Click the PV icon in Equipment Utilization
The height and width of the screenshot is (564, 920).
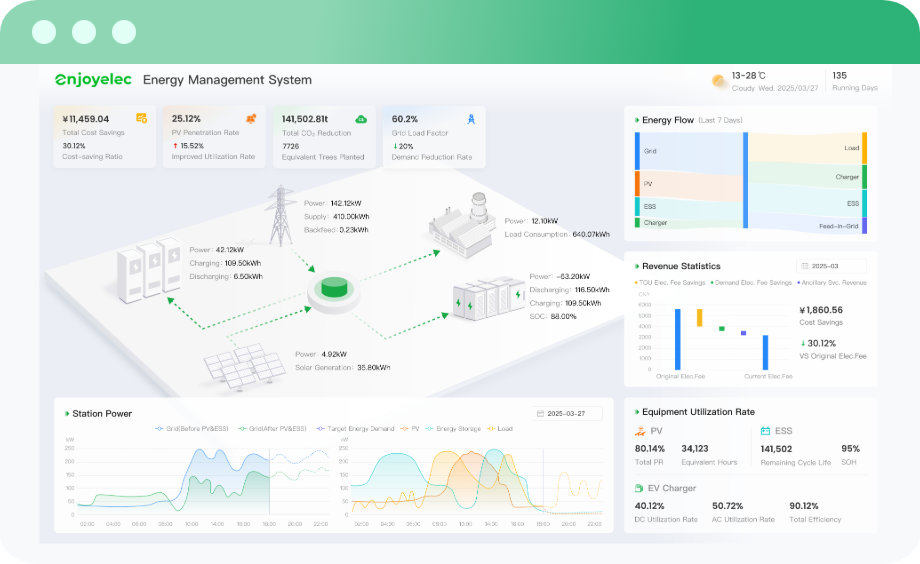tap(642, 431)
